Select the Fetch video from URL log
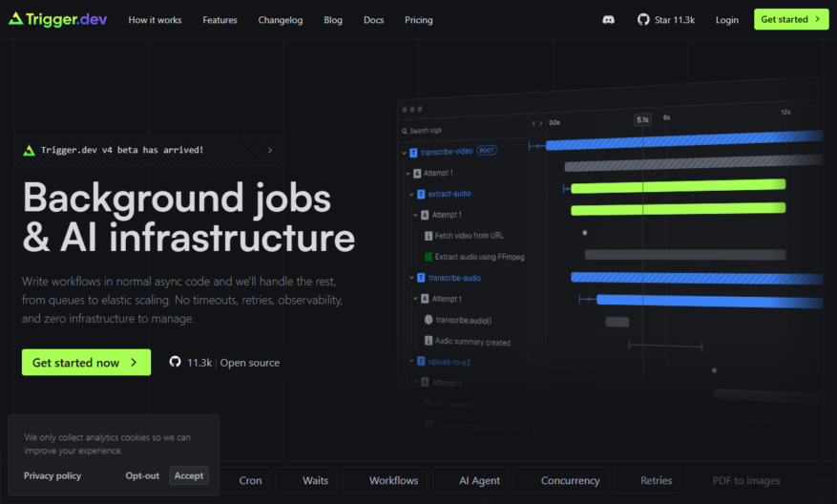 point(464,236)
